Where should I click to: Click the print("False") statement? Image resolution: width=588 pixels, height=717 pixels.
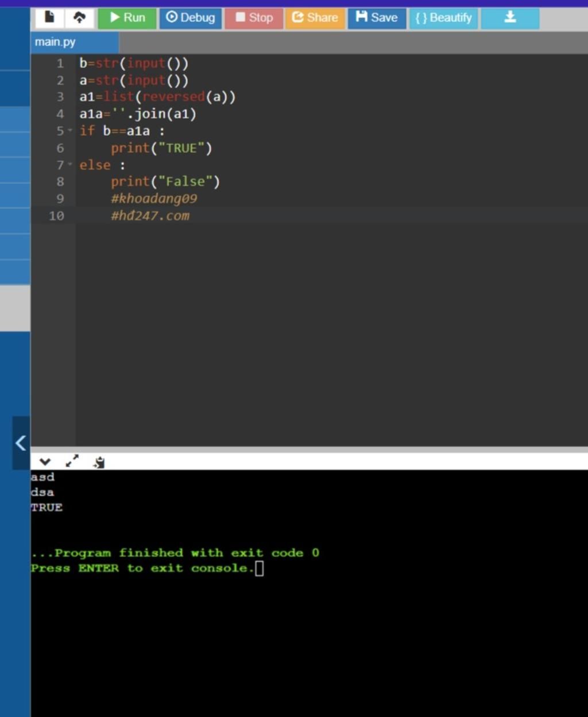coord(165,181)
